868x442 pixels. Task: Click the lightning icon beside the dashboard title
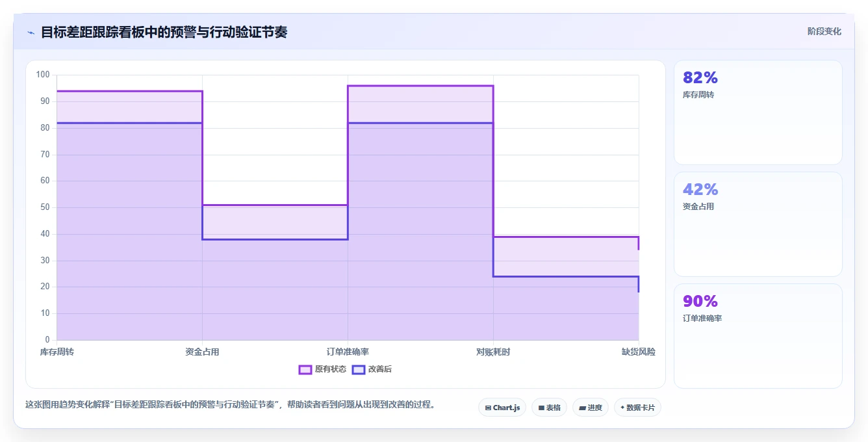tap(31, 32)
